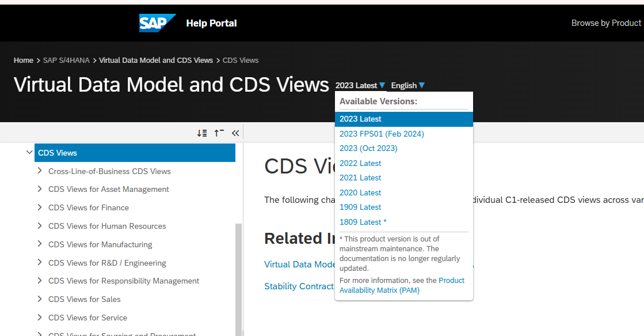Open CDS Views for Service item
Screen dimensions: 644x336
87,318
